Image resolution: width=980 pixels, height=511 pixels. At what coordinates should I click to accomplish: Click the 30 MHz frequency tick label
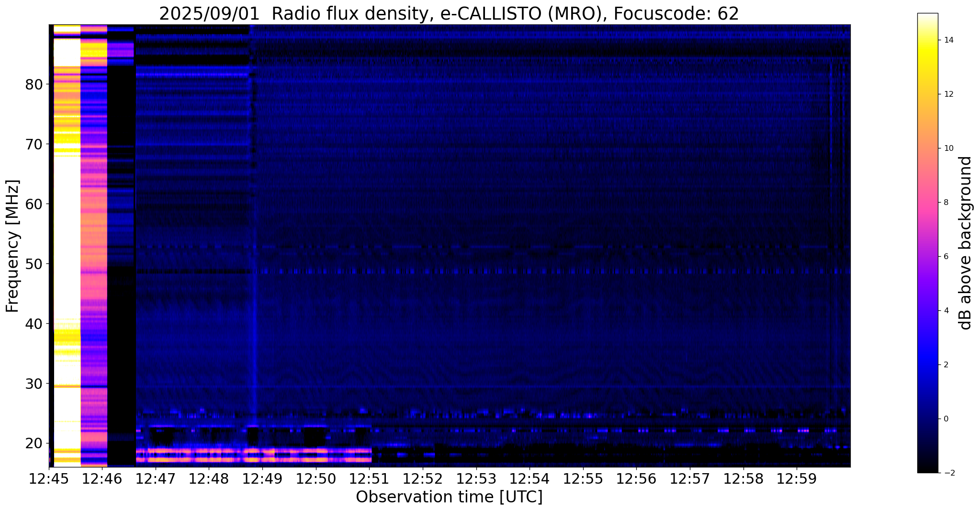coord(34,384)
